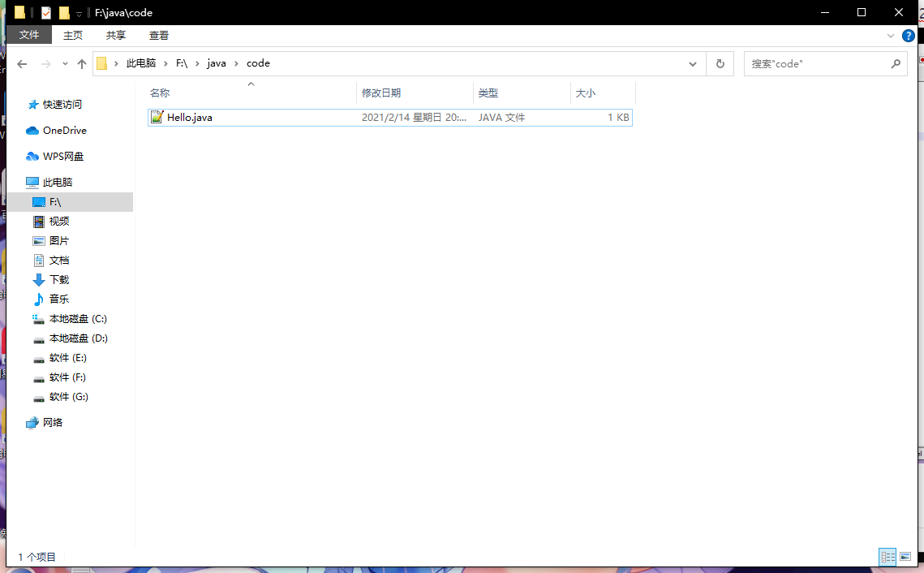Image resolution: width=924 pixels, height=573 pixels.
Task: Switch to the 查看 ribbon tab
Action: tap(158, 36)
